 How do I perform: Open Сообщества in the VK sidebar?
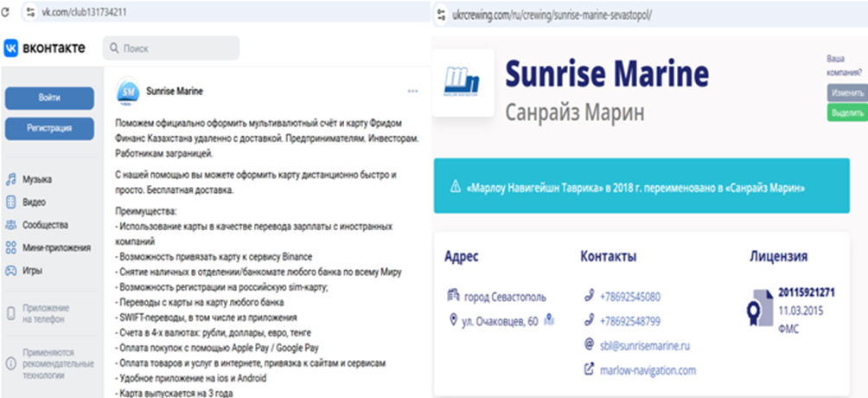pos(46,225)
